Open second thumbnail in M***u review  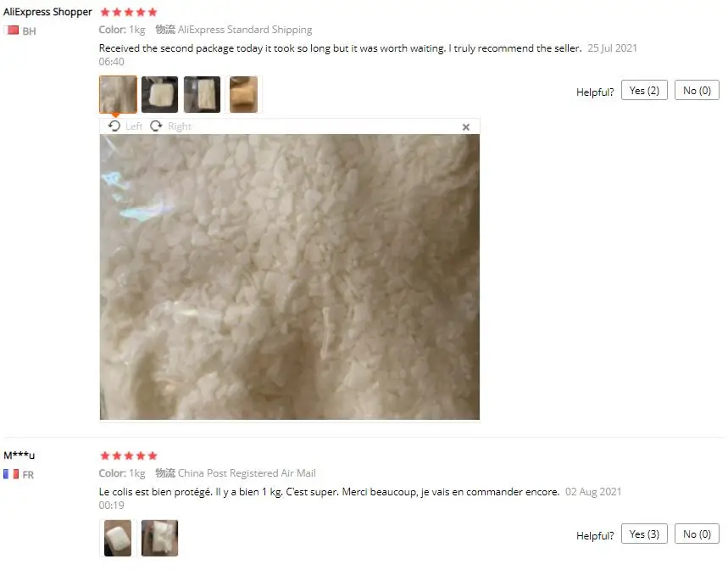click(159, 538)
